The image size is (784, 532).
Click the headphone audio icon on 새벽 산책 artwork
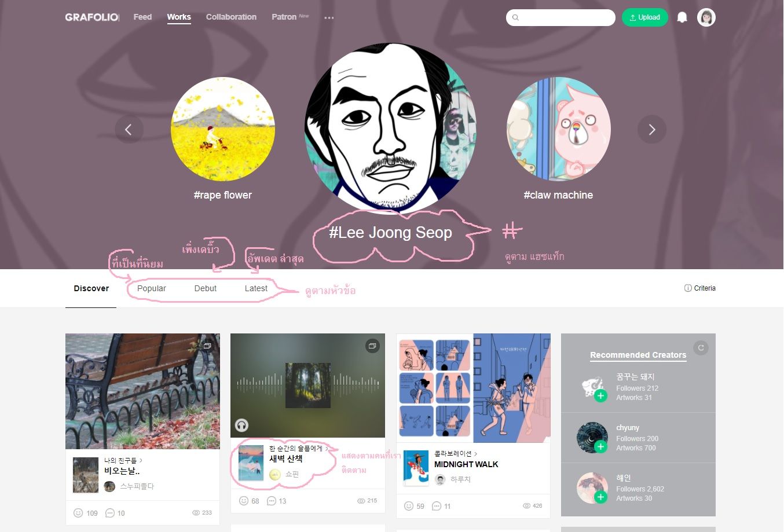241,425
